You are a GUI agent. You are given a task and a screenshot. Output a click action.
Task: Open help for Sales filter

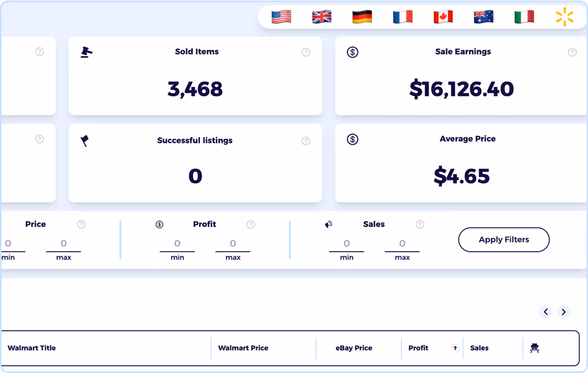point(420,224)
